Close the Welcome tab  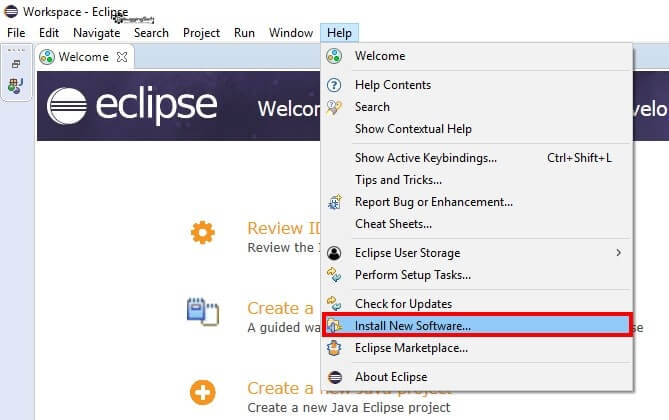tap(122, 57)
